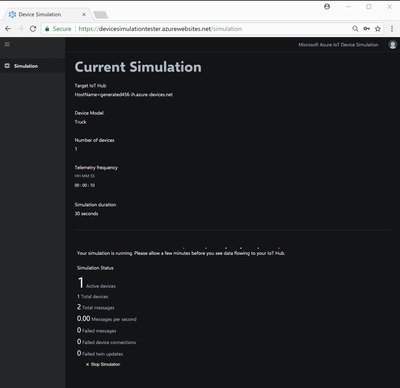Click the Chrome profile account icon
400x388 pixels.
pos(327,7)
